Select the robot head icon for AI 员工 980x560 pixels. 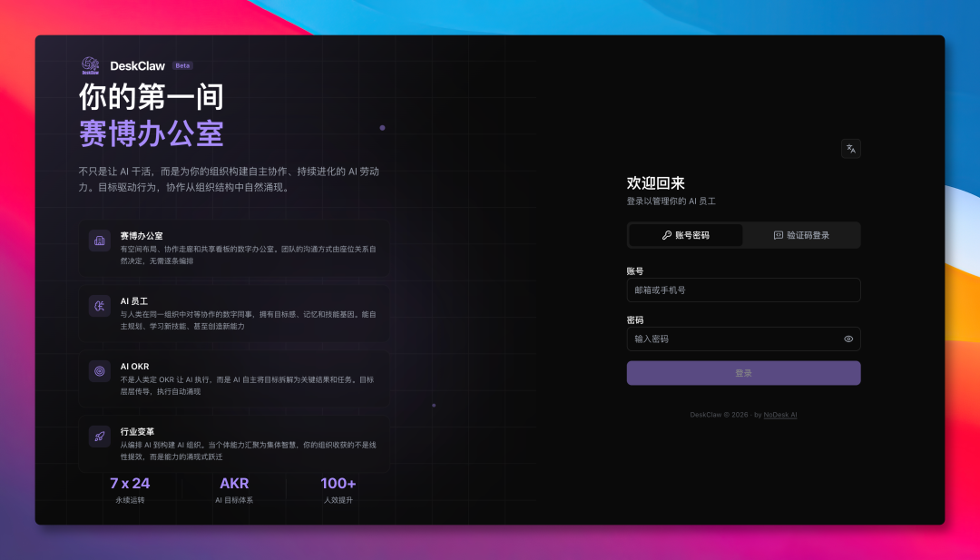pyautogui.click(x=99, y=306)
